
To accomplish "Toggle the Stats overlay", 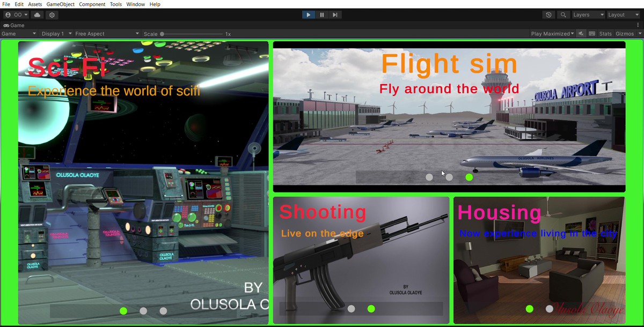I will point(605,34).
